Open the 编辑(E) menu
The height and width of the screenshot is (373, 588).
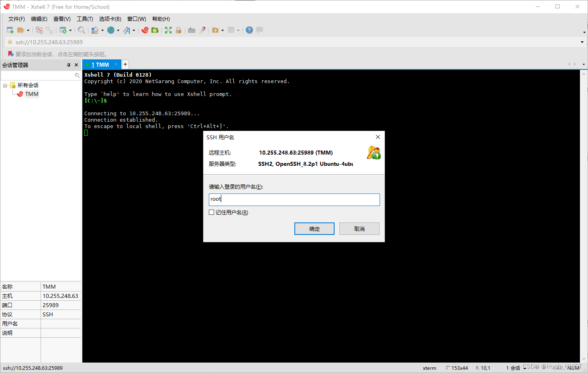click(x=39, y=19)
